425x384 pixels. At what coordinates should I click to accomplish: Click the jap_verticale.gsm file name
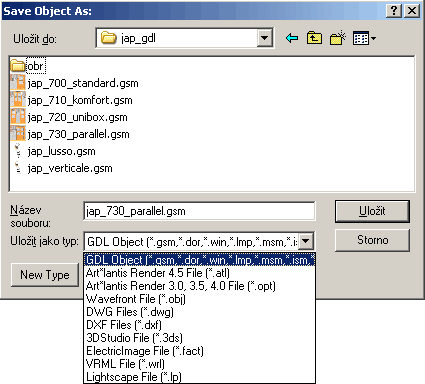(x=70, y=168)
